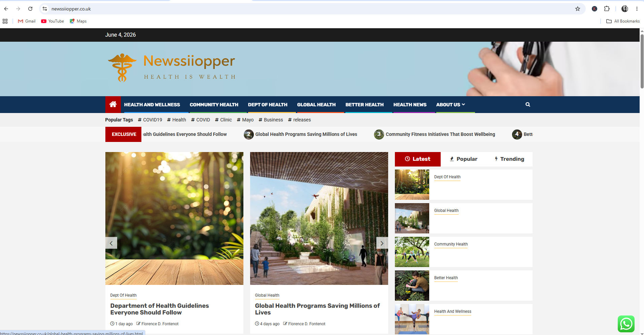Switch to the Trending tab
Viewport: 644px width, 335px height.
pyautogui.click(x=509, y=159)
